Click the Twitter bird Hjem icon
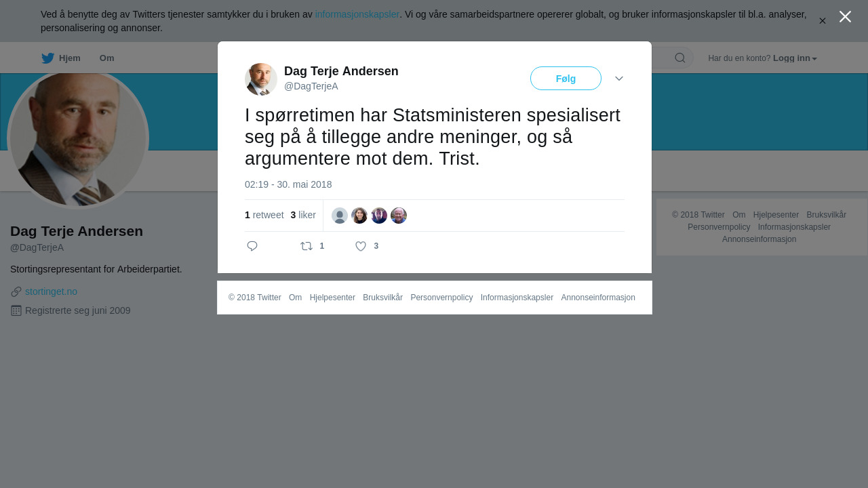 pyautogui.click(x=47, y=58)
